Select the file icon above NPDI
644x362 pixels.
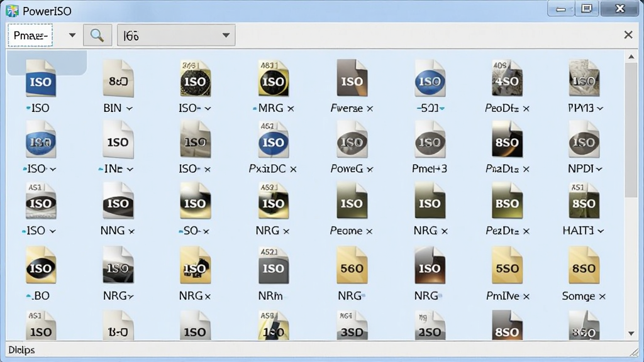pos(584,140)
